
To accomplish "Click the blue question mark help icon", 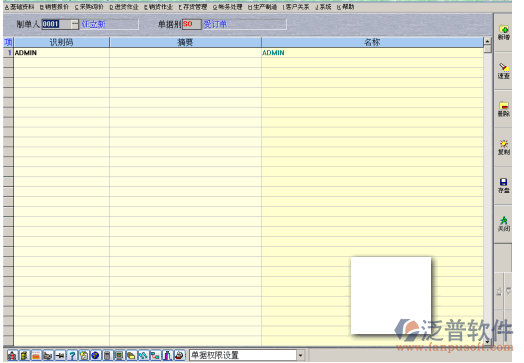I will coord(72,355).
